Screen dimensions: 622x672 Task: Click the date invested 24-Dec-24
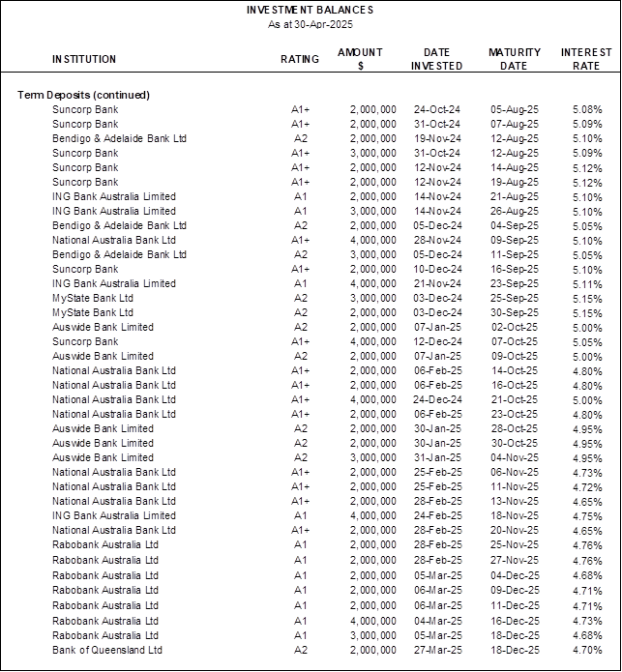437,400
